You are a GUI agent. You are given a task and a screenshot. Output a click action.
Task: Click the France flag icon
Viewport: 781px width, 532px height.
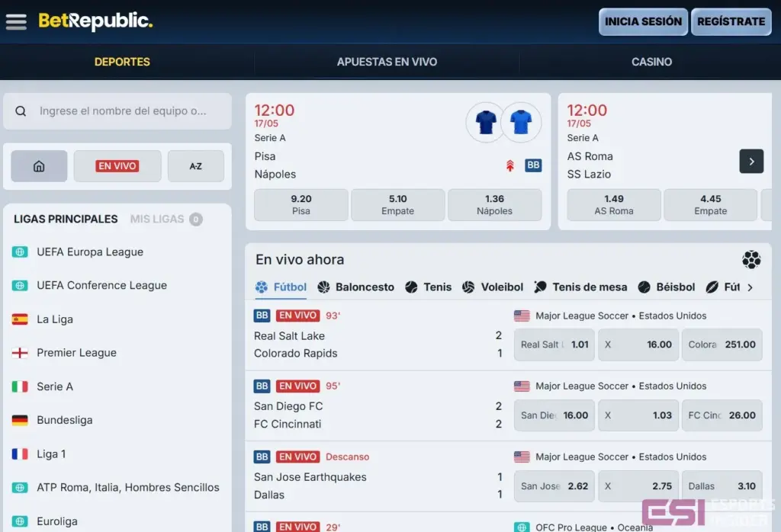[20, 453]
